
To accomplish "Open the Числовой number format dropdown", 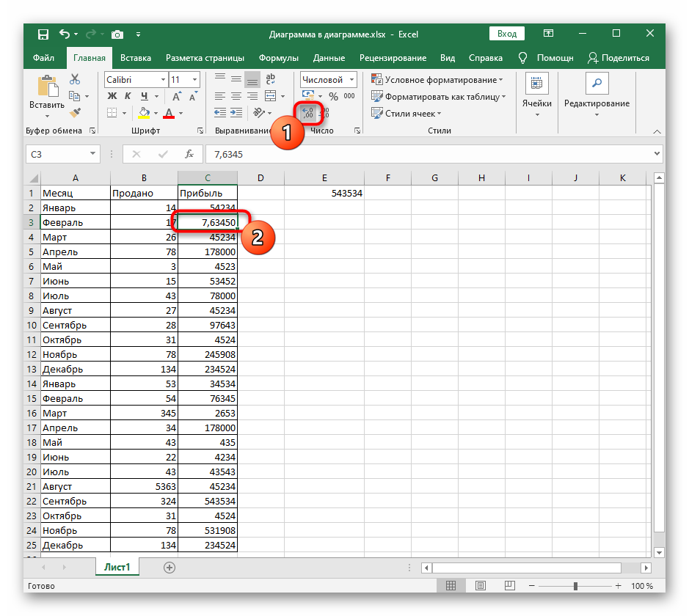I will point(328,79).
